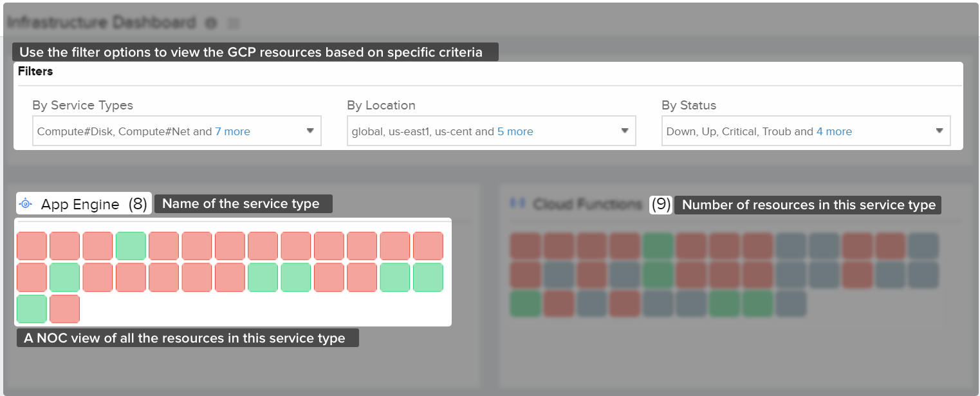The width and height of the screenshot is (980, 396).
Task: Click a green tile in Cloud Functions grid
Action: click(x=657, y=245)
